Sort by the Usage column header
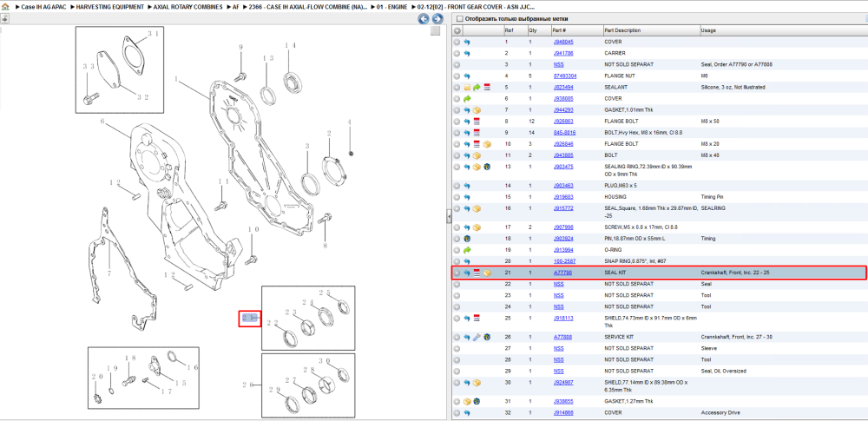 (x=782, y=30)
